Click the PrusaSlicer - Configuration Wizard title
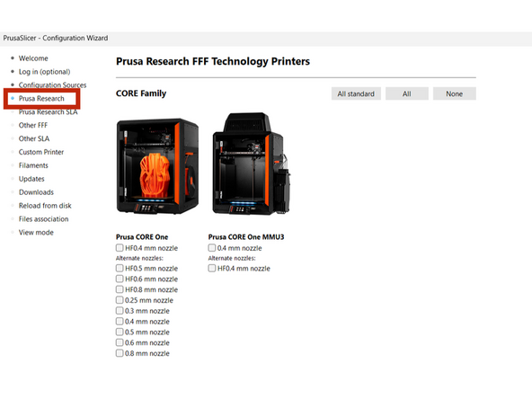Screen dimensions: 532x399 (x=56, y=38)
